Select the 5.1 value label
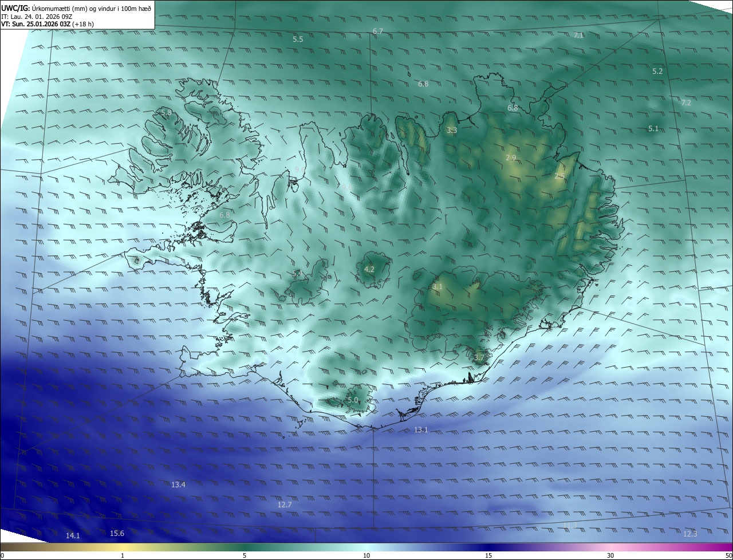This screenshot has width=733, height=560. [653, 128]
